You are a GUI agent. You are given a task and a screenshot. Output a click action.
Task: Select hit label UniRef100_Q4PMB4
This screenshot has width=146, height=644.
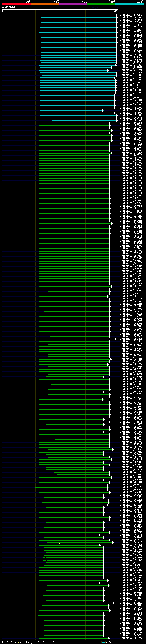point(131,517)
